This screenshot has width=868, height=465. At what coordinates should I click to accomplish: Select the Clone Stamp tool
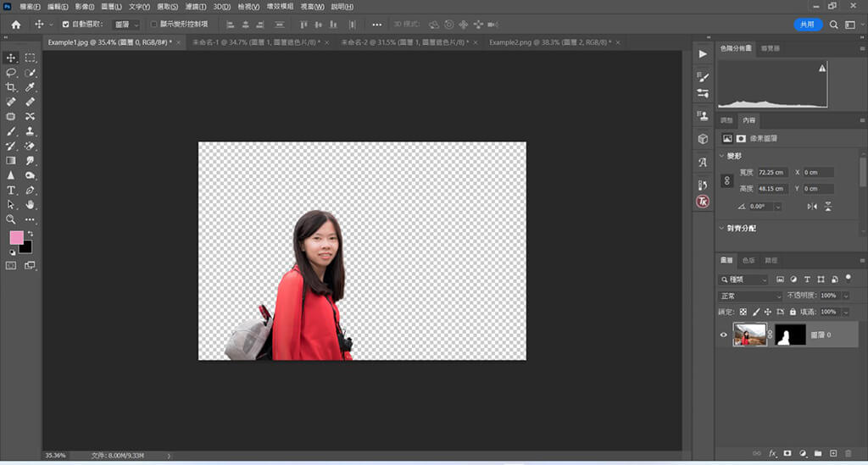[30, 131]
